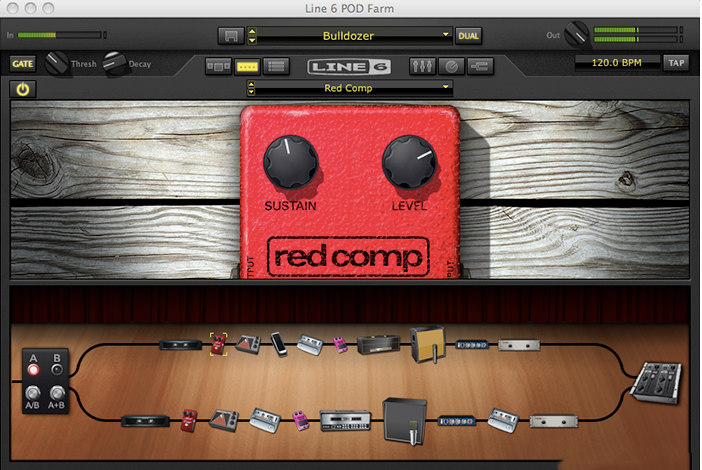
Task: Open the tuner view button
Action: click(451, 66)
